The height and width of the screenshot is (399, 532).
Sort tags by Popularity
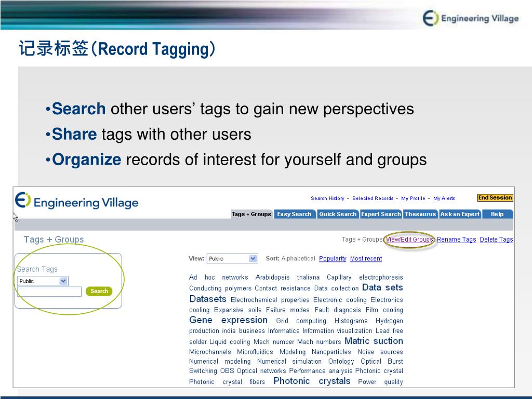332,259
